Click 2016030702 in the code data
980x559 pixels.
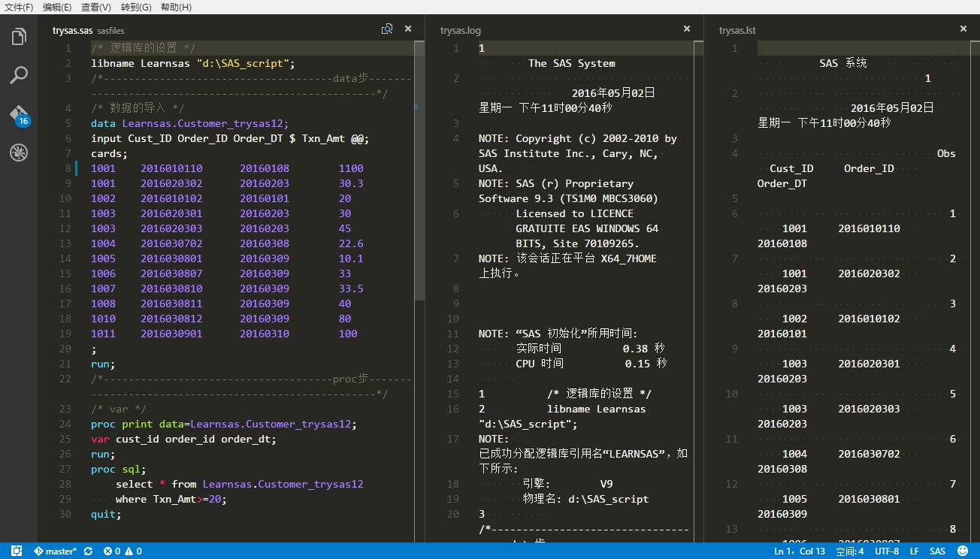pyautogui.click(x=171, y=243)
